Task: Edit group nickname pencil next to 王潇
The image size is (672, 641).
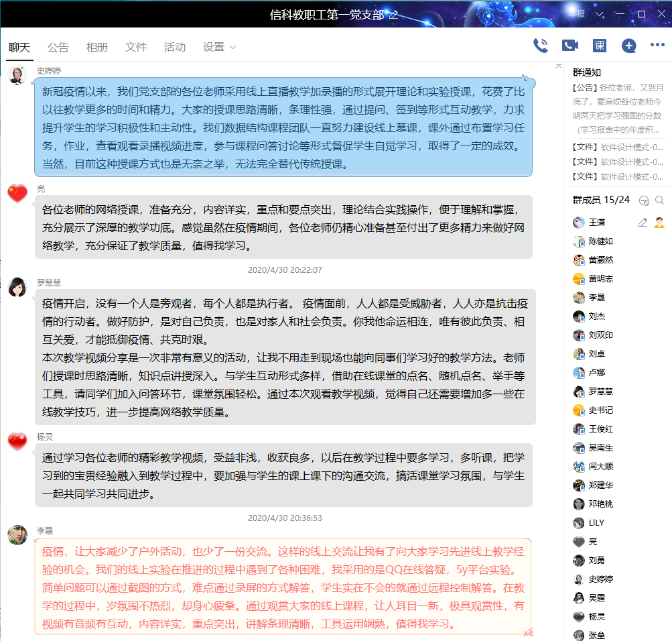Action: pyautogui.click(x=643, y=223)
